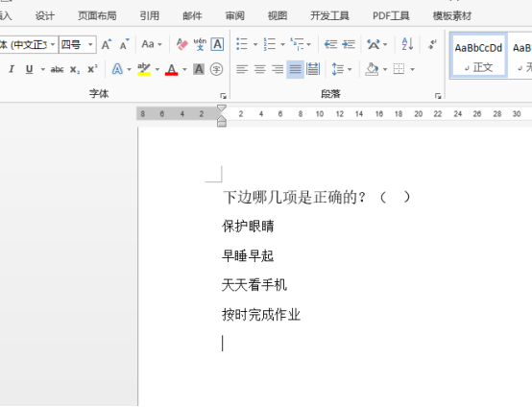Open PDF工具 ribbon tab
This screenshot has width=532, height=407.
click(x=391, y=16)
